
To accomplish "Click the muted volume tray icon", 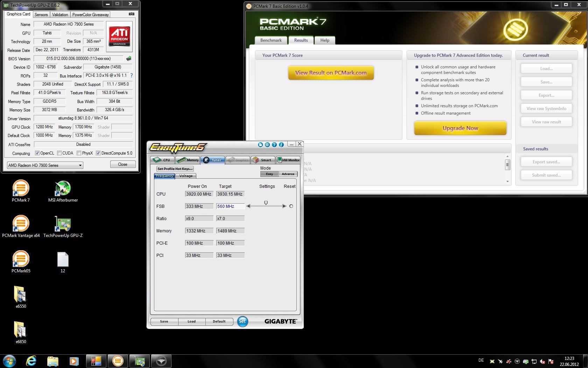I will [x=542, y=361].
